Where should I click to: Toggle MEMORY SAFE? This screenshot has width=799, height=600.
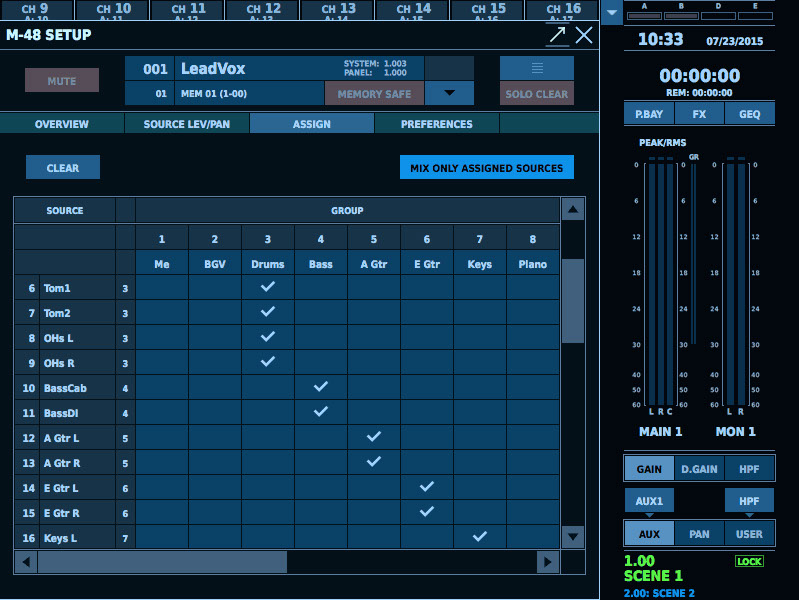point(374,94)
